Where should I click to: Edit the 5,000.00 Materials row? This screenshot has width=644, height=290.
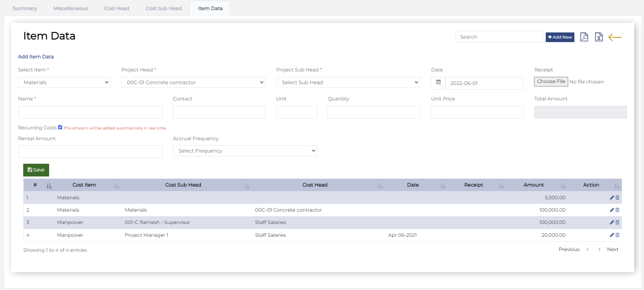pyautogui.click(x=612, y=198)
